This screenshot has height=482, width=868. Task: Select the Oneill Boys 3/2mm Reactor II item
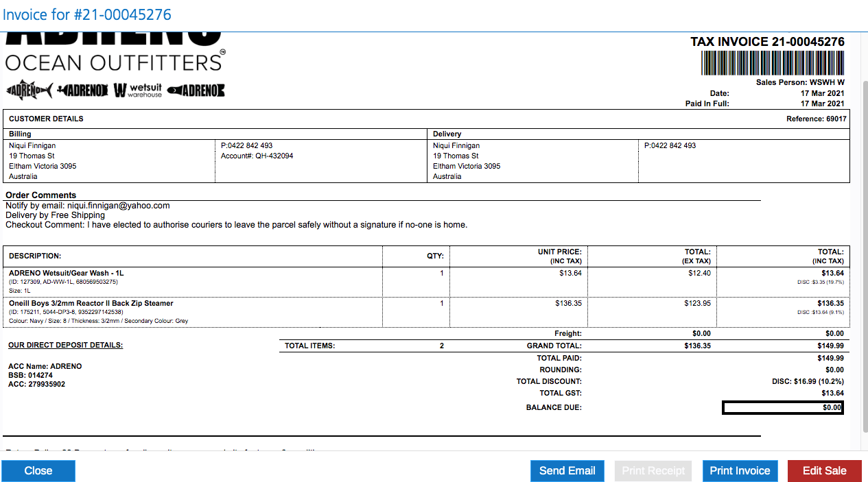[91, 303]
